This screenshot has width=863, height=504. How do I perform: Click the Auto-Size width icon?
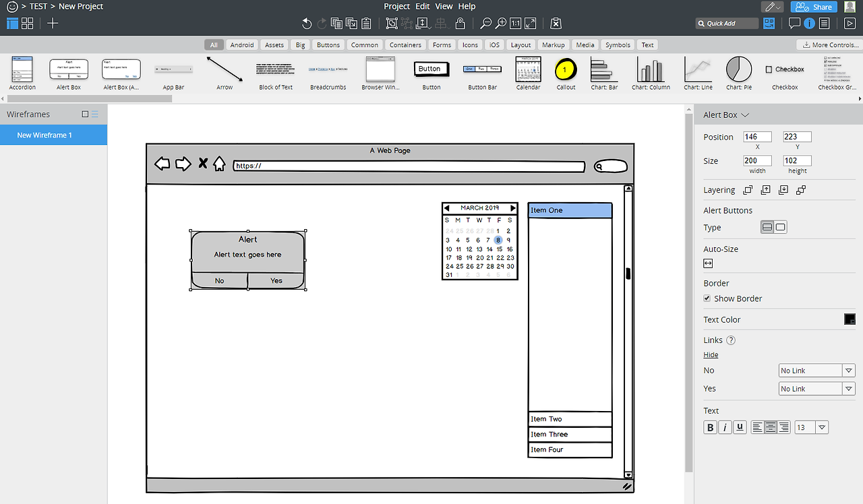click(709, 263)
